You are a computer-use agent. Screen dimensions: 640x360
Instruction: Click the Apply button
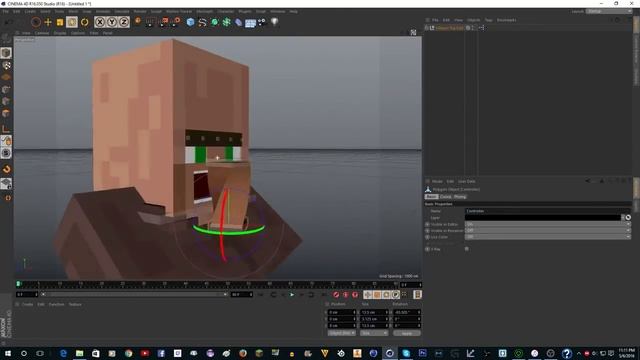click(407, 333)
